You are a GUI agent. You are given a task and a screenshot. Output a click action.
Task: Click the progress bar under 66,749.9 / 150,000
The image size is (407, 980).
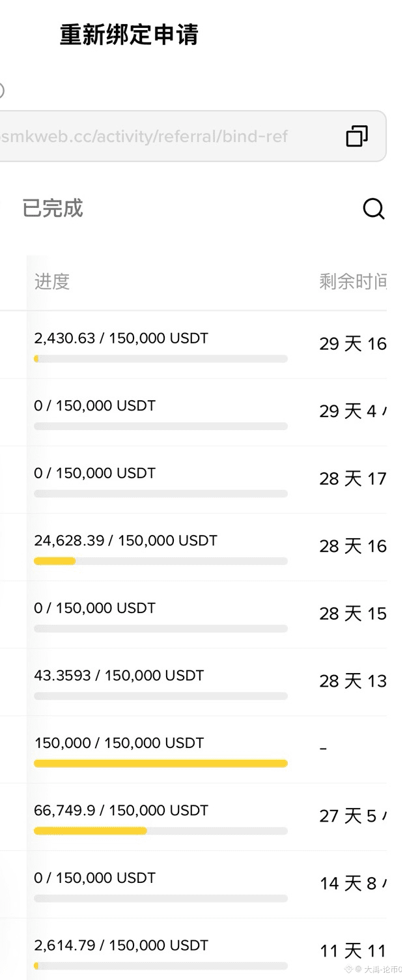pos(161,831)
